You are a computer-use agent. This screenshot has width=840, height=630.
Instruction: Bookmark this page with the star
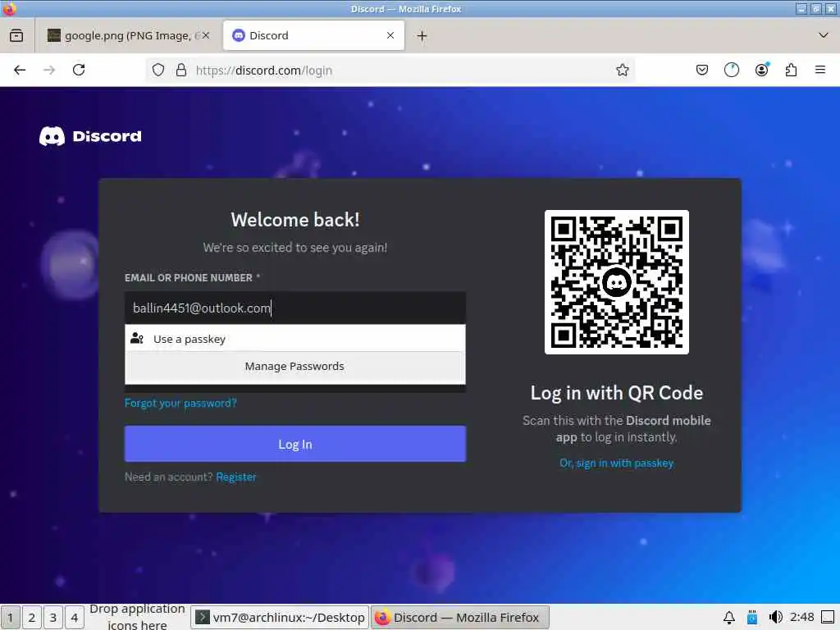pyautogui.click(x=622, y=71)
